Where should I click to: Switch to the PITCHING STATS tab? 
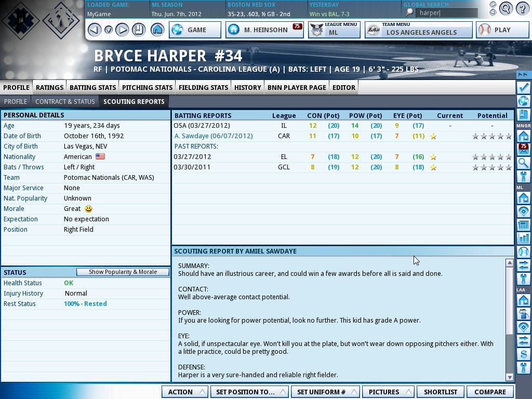tap(147, 87)
